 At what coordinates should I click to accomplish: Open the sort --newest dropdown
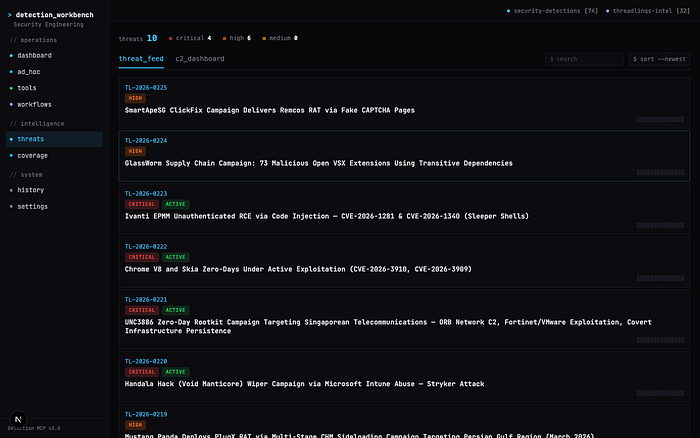(x=659, y=59)
